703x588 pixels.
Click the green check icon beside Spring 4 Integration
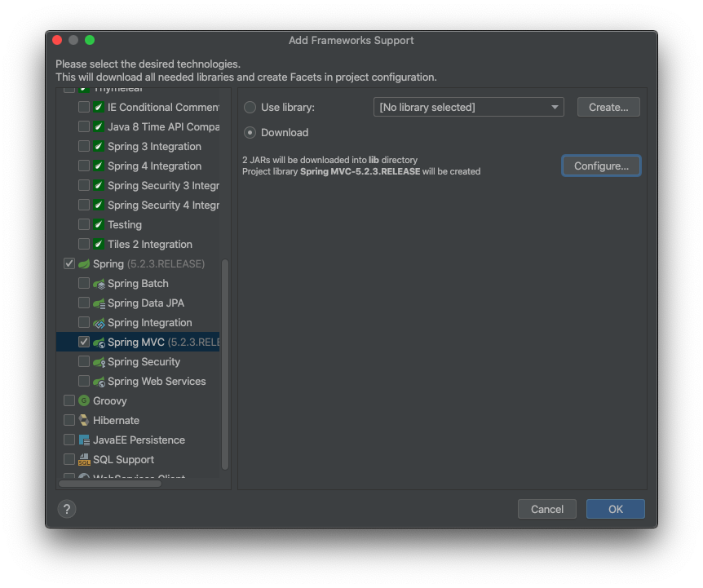pos(99,166)
